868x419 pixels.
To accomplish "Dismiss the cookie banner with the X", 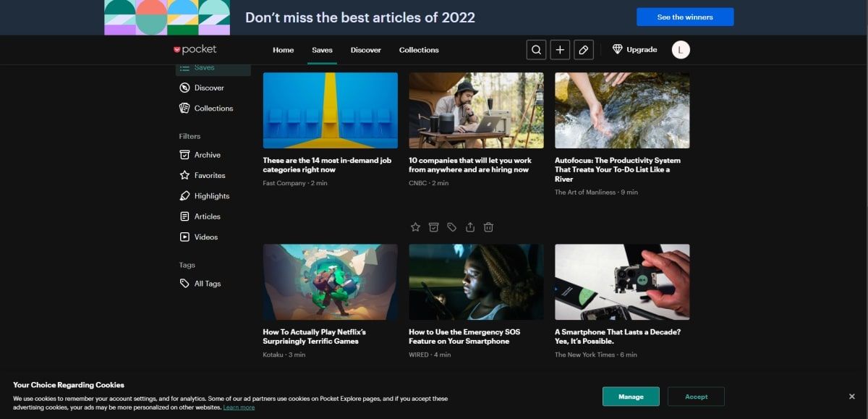I will click(x=851, y=397).
